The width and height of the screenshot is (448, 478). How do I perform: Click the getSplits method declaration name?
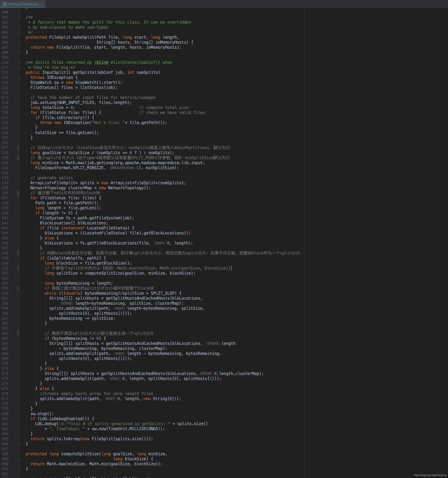point(84,72)
